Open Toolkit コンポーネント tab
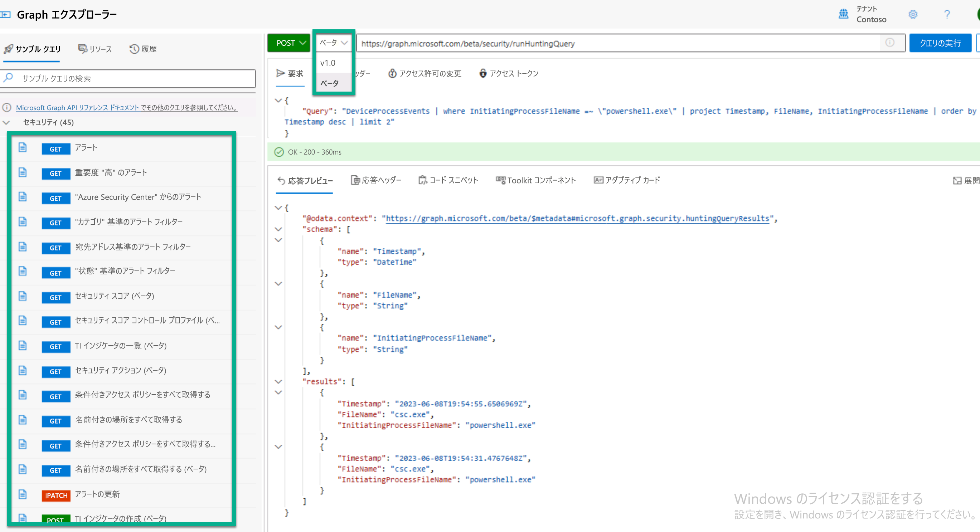 pyautogui.click(x=536, y=180)
